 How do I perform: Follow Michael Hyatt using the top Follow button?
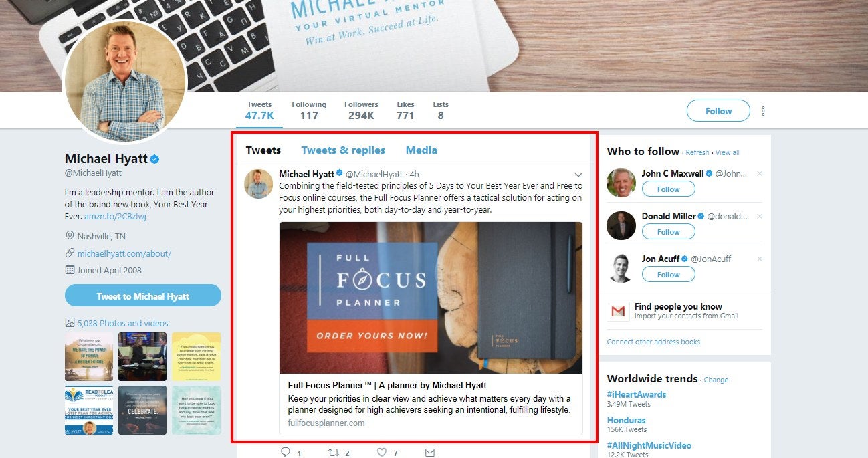click(x=718, y=111)
